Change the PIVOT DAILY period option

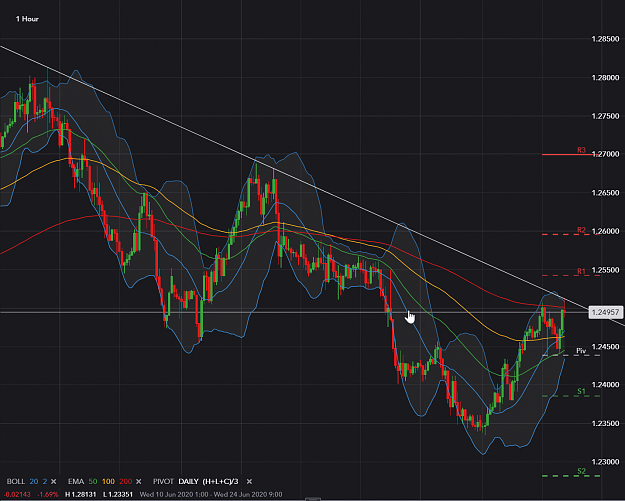click(188, 481)
